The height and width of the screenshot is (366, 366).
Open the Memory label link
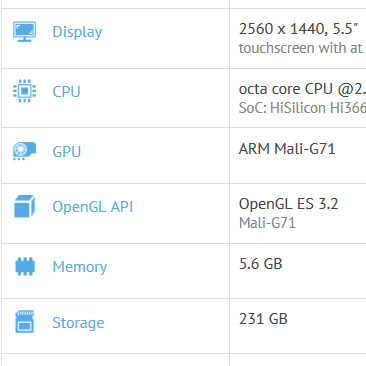80,267
